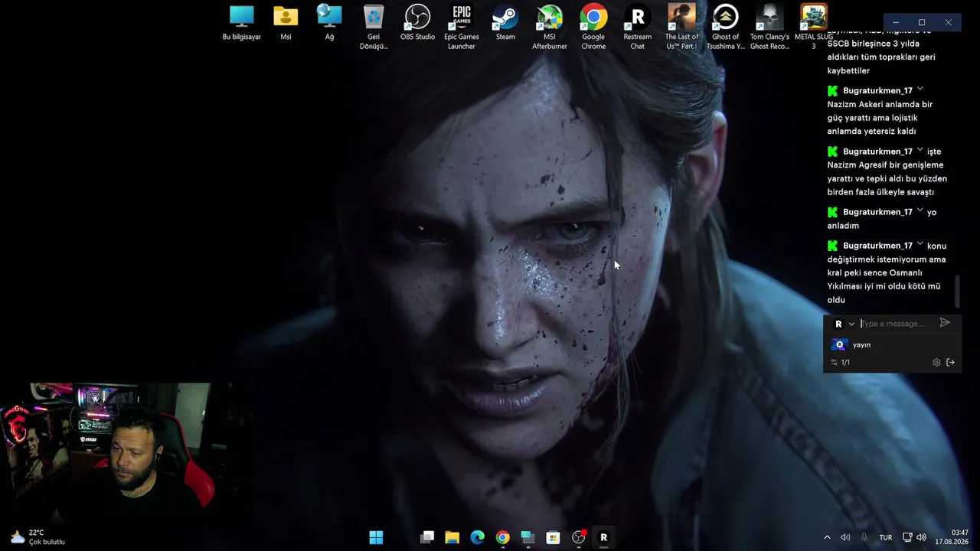This screenshot has width=980, height=551.
Task: Select the Ağ network desktop icon
Action: (x=329, y=22)
